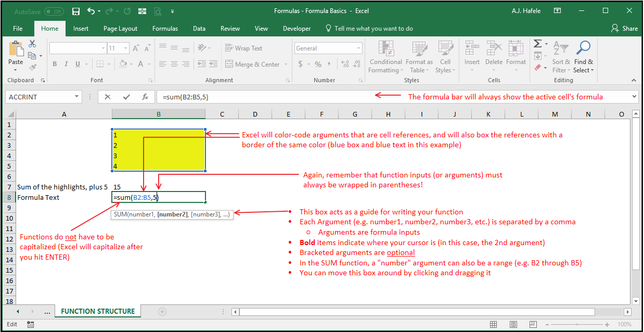Open the font size dropdown showing 11
The width and height of the screenshot is (644, 332).
[125, 48]
